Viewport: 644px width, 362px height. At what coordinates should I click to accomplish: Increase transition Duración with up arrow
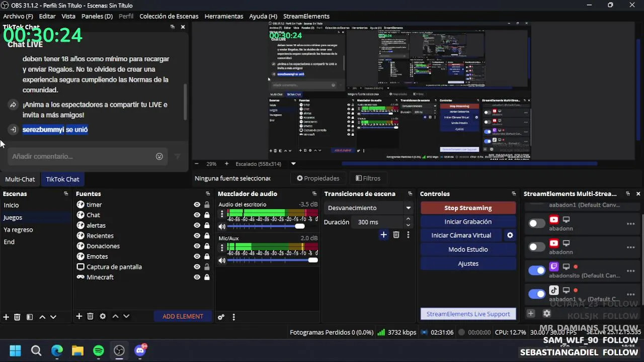(x=408, y=219)
